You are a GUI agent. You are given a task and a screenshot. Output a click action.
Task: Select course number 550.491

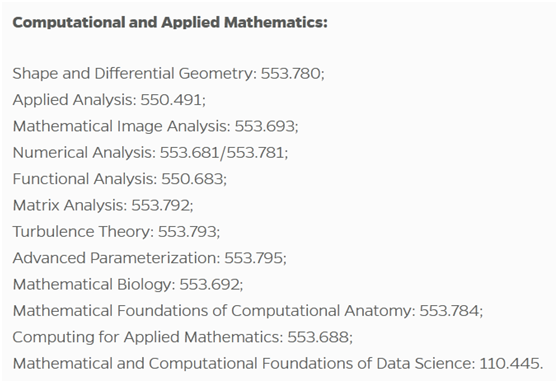pos(171,100)
